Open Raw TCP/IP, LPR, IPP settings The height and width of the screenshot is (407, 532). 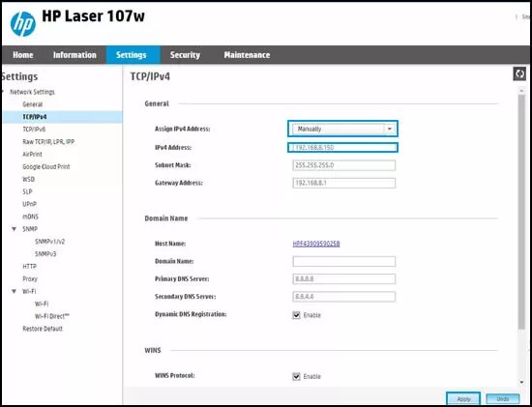pos(48,142)
